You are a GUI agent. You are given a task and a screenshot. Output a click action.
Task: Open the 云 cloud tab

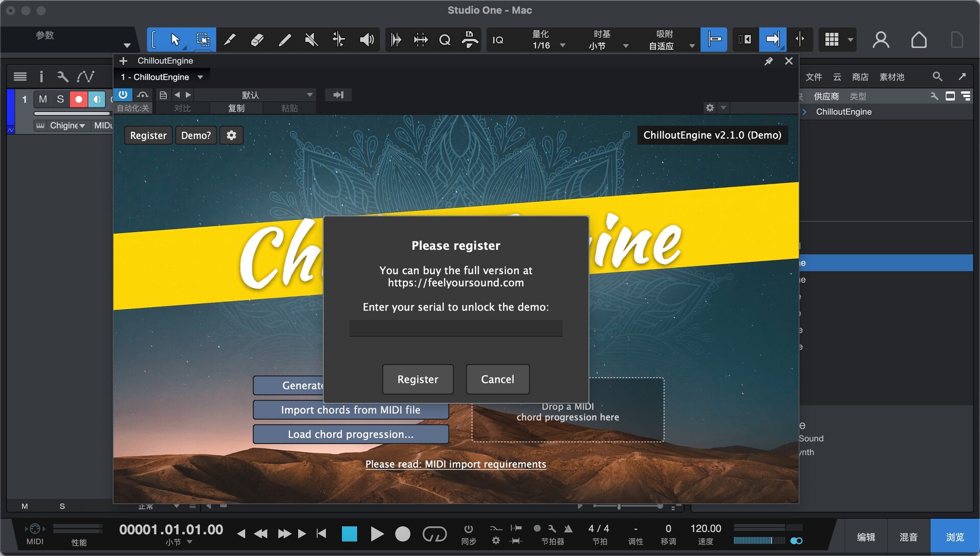(x=837, y=77)
